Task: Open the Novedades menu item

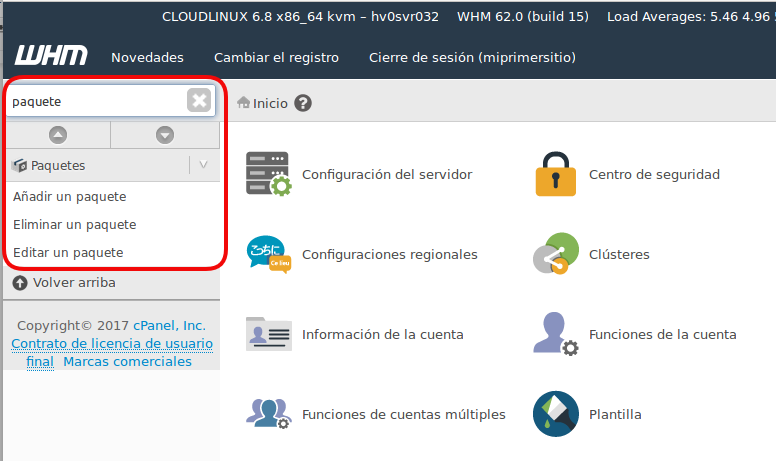Action: click(147, 57)
